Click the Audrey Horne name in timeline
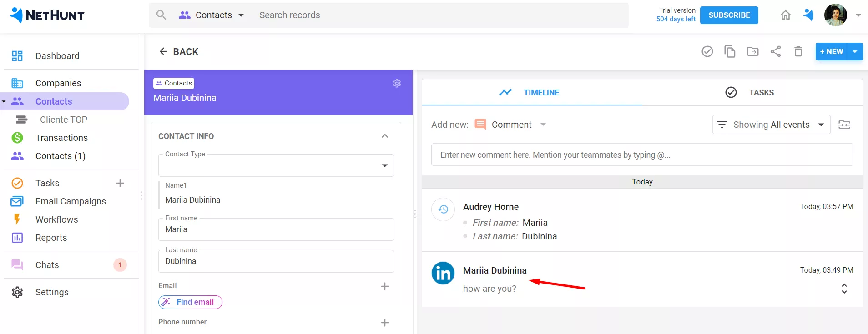The image size is (868, 334). click(x=491, y=207)
